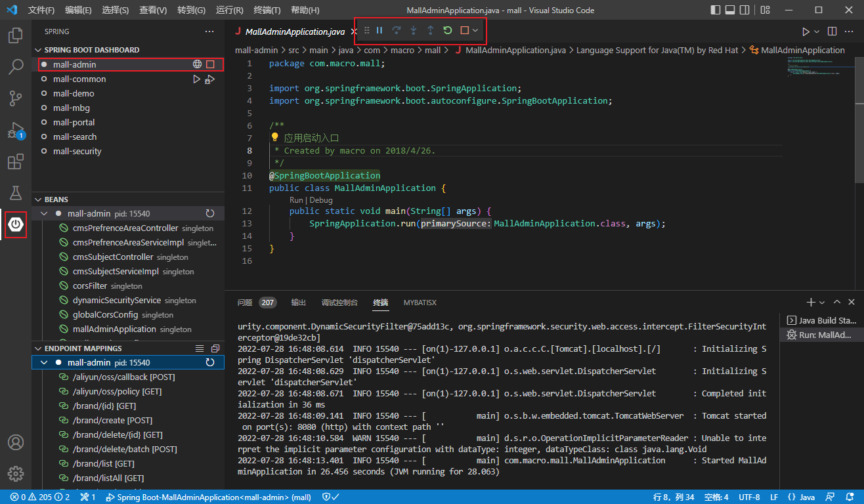Open the Manage gear icon
The width and height of the screenshot is (864, 504).
coord(16,474)
